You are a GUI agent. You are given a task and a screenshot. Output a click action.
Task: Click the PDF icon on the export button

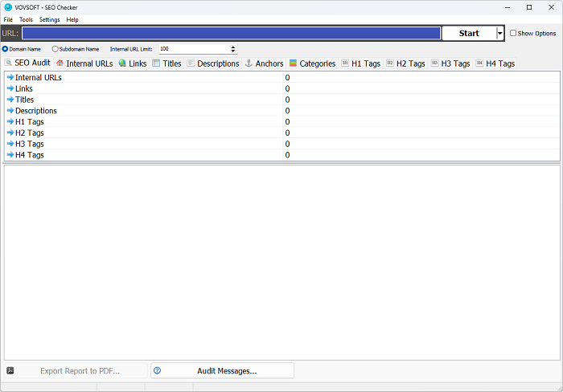10,370
